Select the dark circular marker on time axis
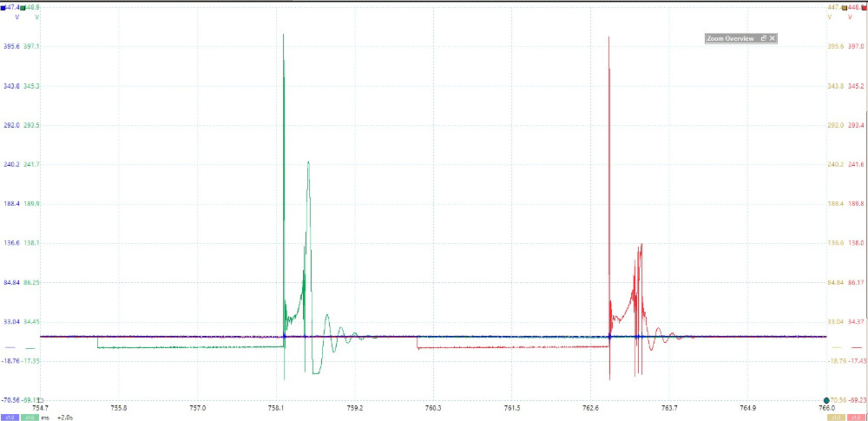 click(x=826, y=400)
